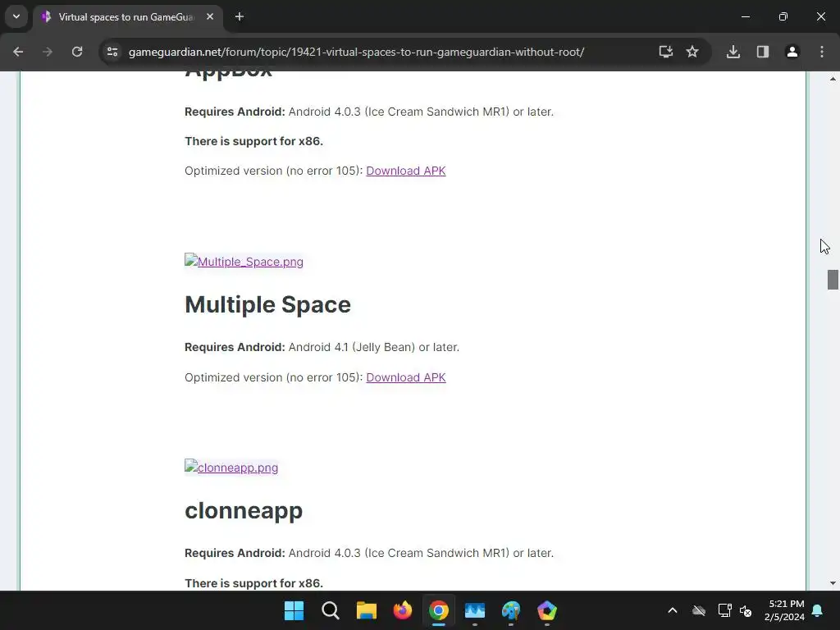The width and height of the screenshot is (840, 630).
Task: Click the scrollbar up arrow
Action: tap(833, 80)
